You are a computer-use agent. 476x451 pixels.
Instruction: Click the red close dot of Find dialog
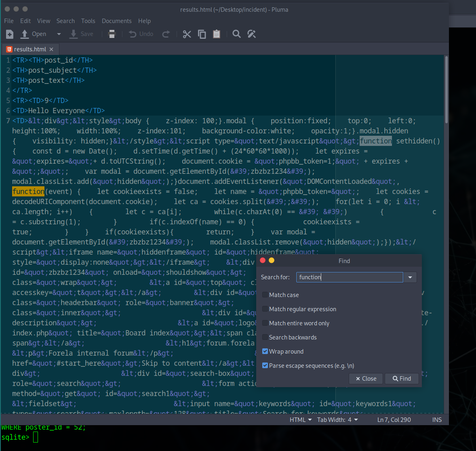pyautogui.click(x=263, y=260)
